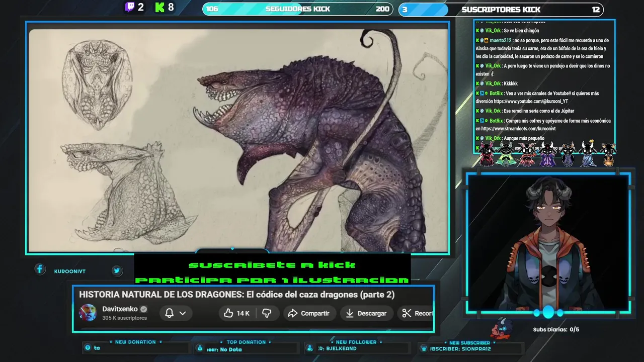Open the streamloots.com/kuroonivt chat link
Image resolution: width=644 pixels, height=362 pixels.
coord(519,129)
